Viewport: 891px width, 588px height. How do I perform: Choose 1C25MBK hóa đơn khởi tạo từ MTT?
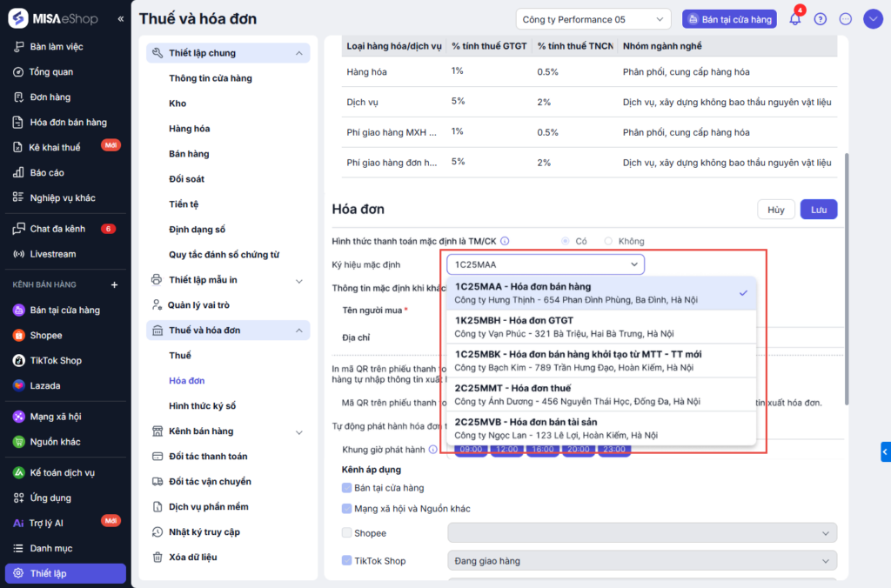(x=601, y=361)
